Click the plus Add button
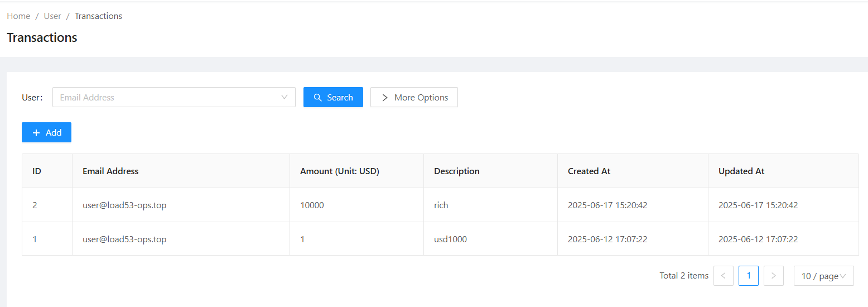Screen dimensions: 868x307 [x=46, y=132]
